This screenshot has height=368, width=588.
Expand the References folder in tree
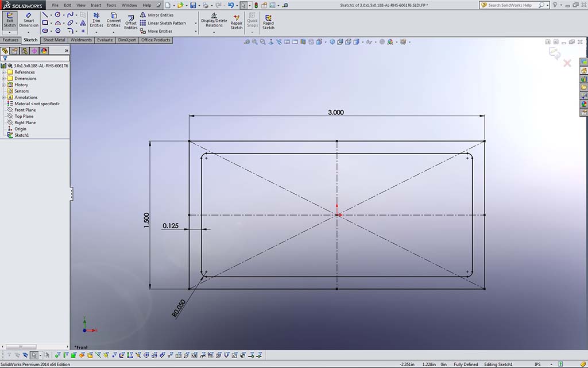3,72
